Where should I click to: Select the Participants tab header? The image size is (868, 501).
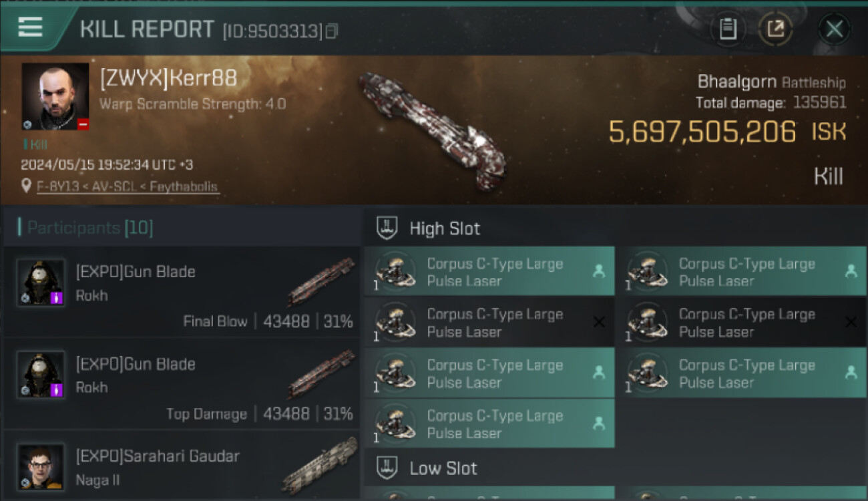click(x=90, y=228)
